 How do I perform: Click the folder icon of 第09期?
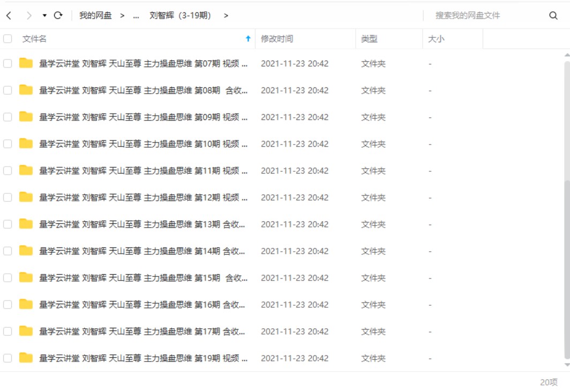pyautogui.click(x=26, y=117)
